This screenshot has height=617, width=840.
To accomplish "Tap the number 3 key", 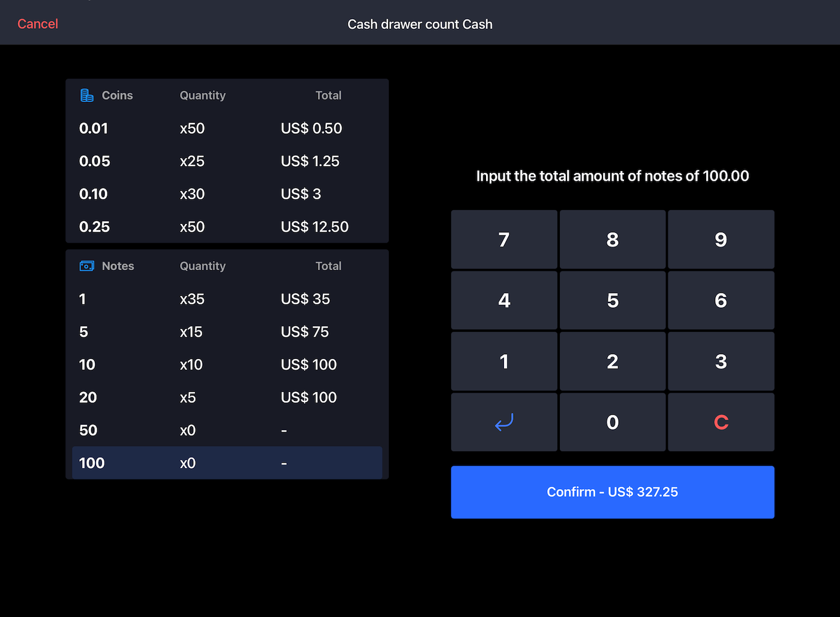I will click(x=721, y=361).
